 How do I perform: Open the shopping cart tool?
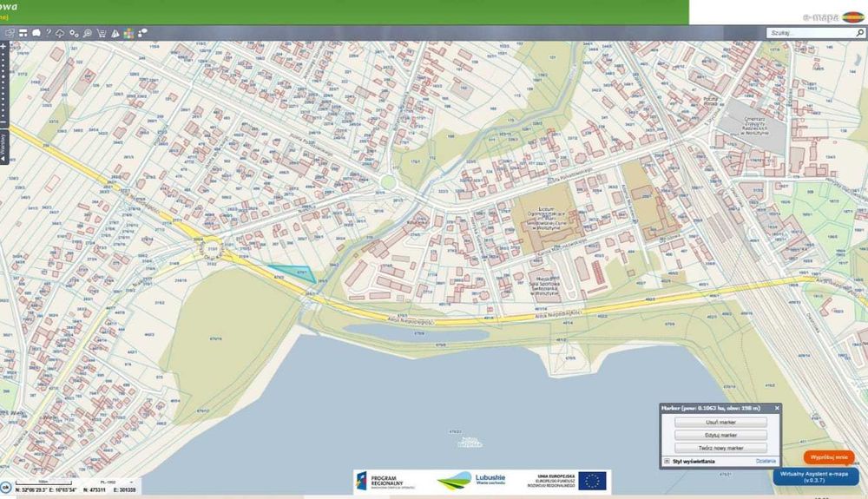[x=102, y=33]
